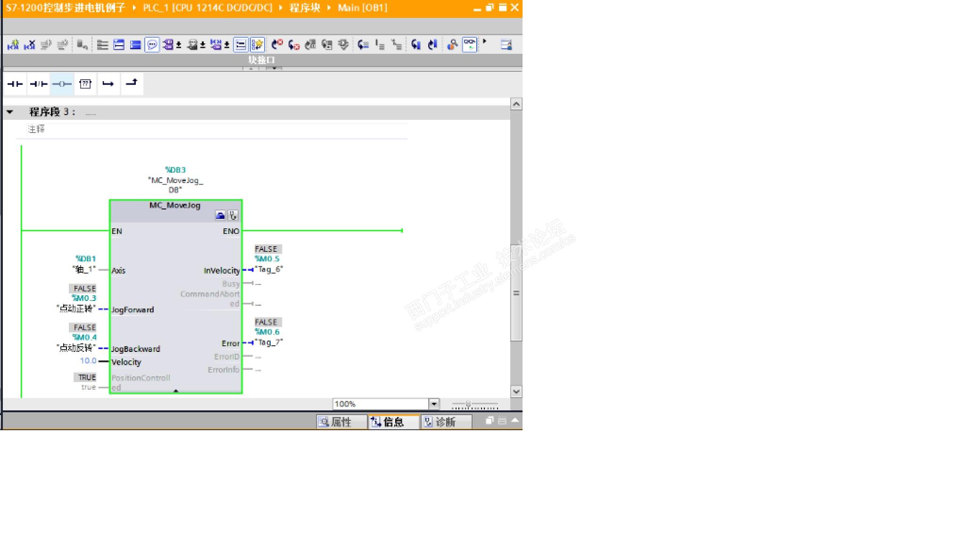Open the 100% zoom level dropdown
The image size is (980, 550).
434,404
